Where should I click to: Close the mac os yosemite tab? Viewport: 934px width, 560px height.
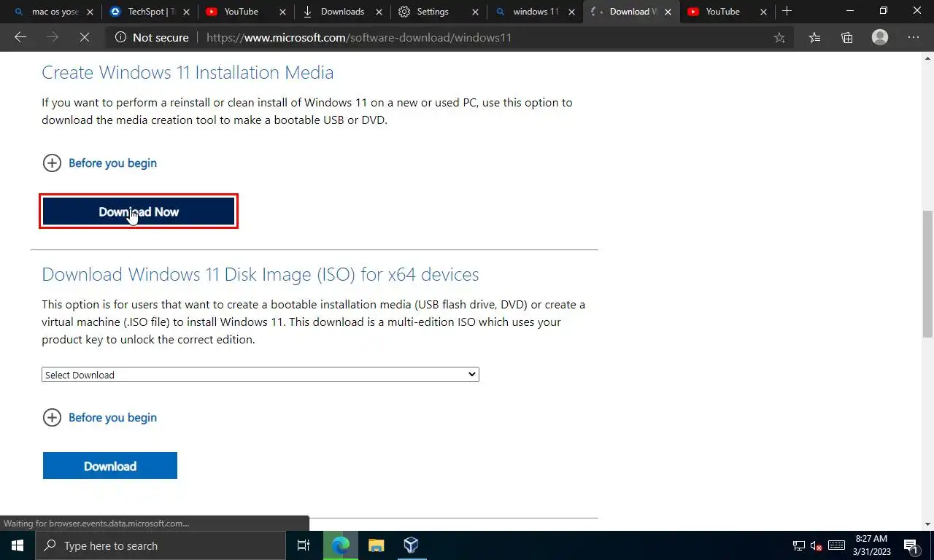pos(90,12)
